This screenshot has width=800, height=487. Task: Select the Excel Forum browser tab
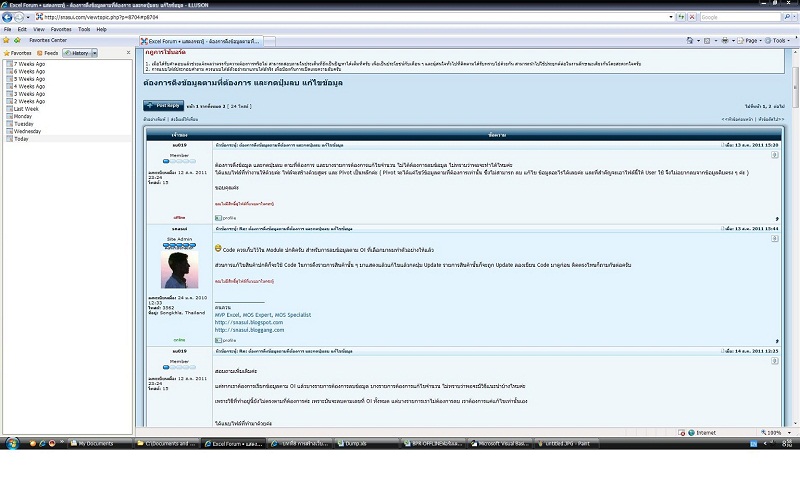tap(203, 40)
